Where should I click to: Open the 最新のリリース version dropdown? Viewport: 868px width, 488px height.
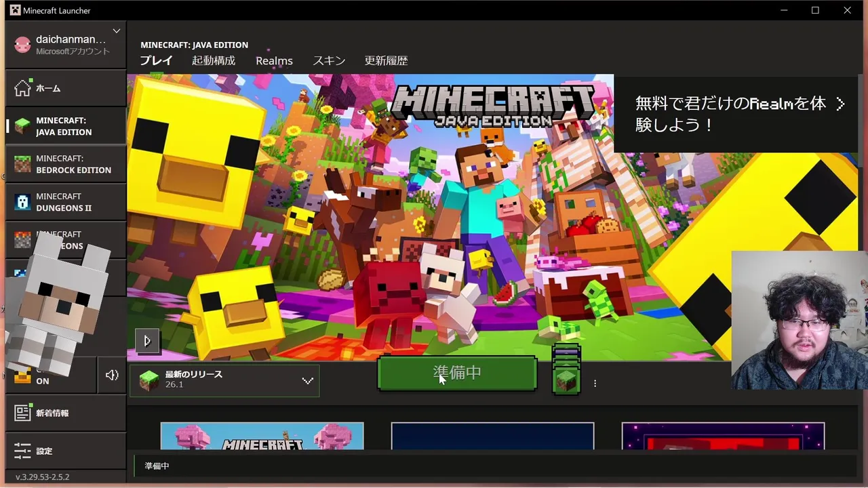[224, 380]
